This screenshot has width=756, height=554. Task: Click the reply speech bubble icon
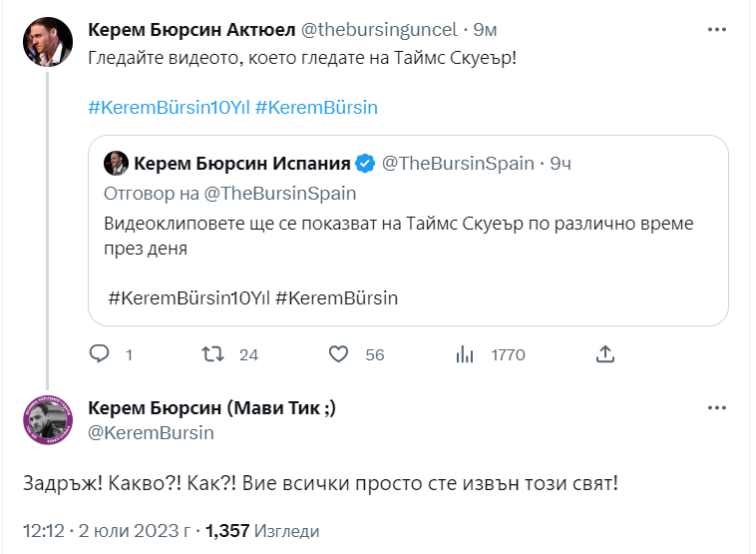coord(100,354)
